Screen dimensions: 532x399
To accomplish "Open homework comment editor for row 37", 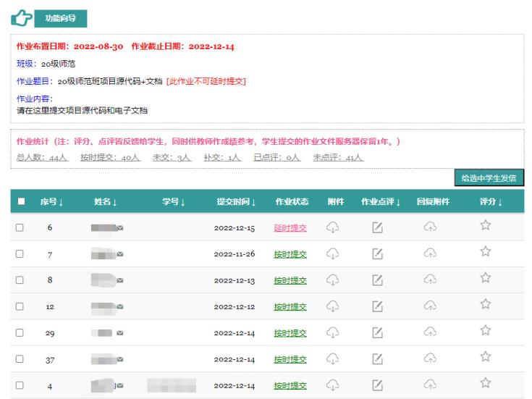I will point(376,360).
